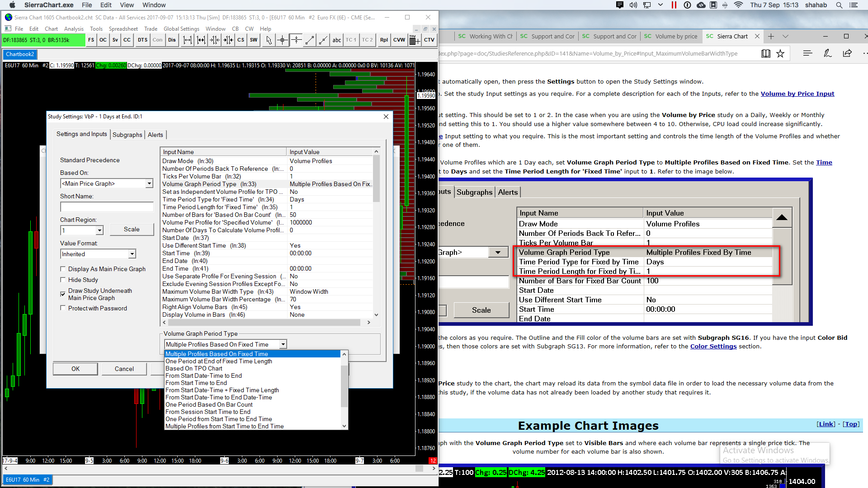868x488 pixels.
Task: Open the browser Hub icon
Action: 807,53
